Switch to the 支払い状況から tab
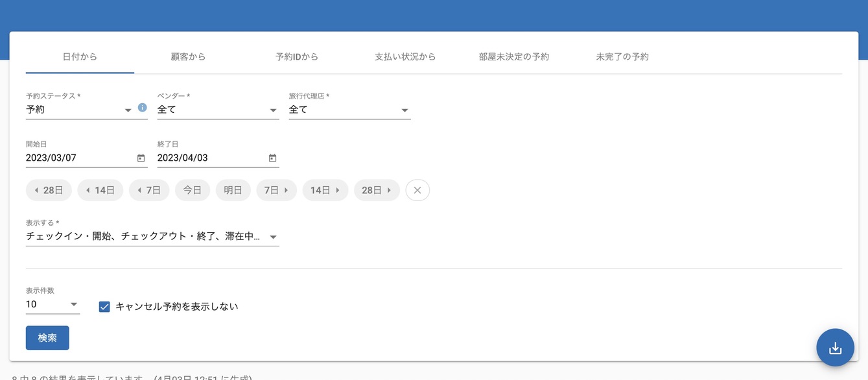The image size is (868, 380). coord(405,57)
